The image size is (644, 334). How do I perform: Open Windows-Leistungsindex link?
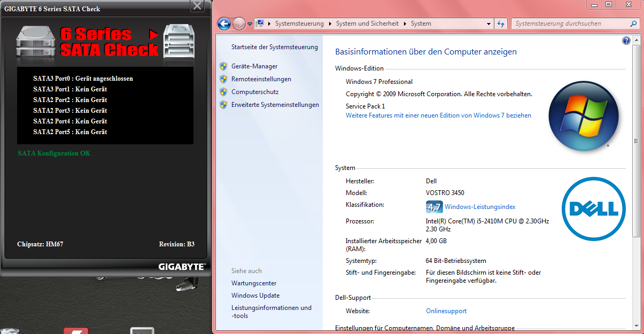(x=480, y=207)
